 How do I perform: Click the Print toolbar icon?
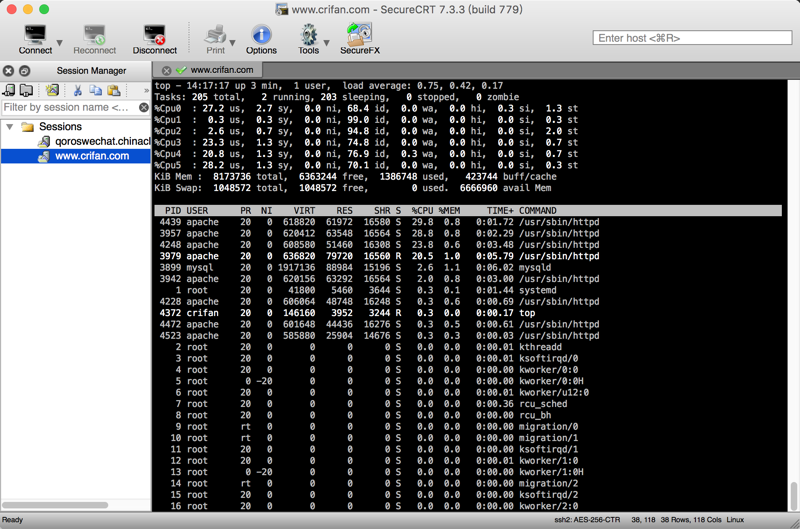pos(215,39)
